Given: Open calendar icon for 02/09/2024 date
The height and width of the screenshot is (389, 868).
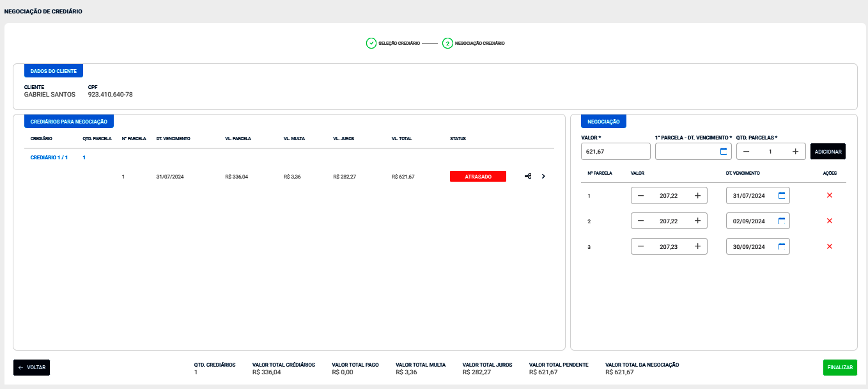Looking at the screenshot, I should click(781, 221).
